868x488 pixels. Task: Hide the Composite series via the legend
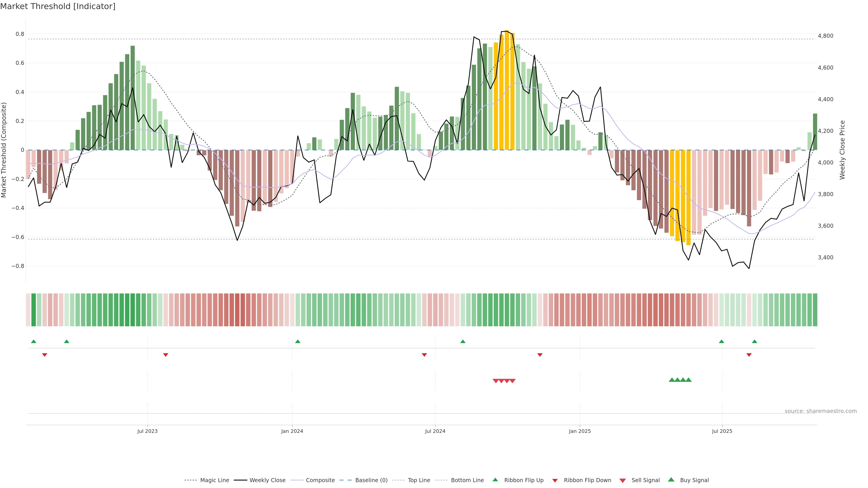[320, 480]
